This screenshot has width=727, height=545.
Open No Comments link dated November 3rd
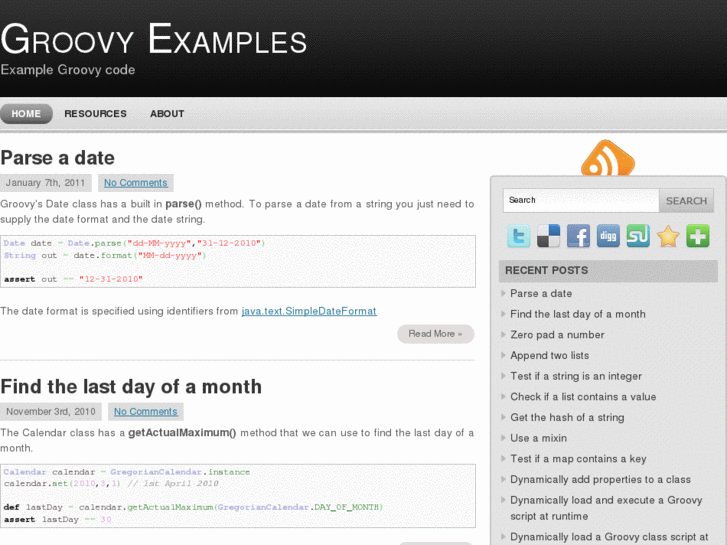point(146,411)
